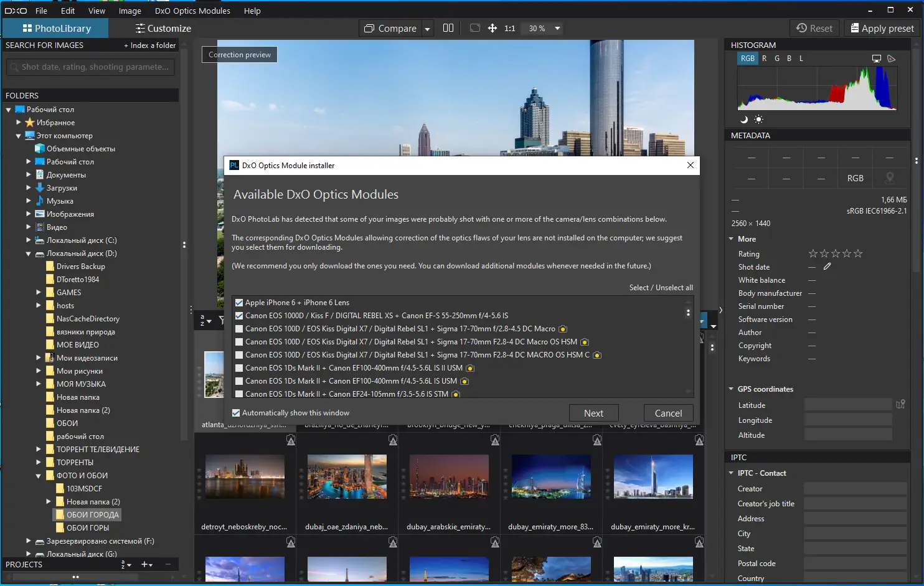Select the move/pan hand tool icon
Image resolution: width=924 pixels, height=586 pixels.
click(x=493, y=28)
